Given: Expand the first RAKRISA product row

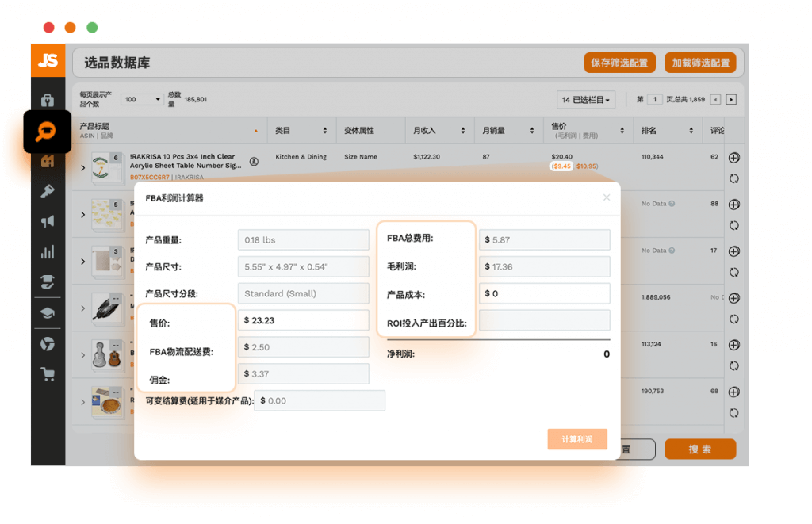Looking at the screenshot, I should coord(82,168).
